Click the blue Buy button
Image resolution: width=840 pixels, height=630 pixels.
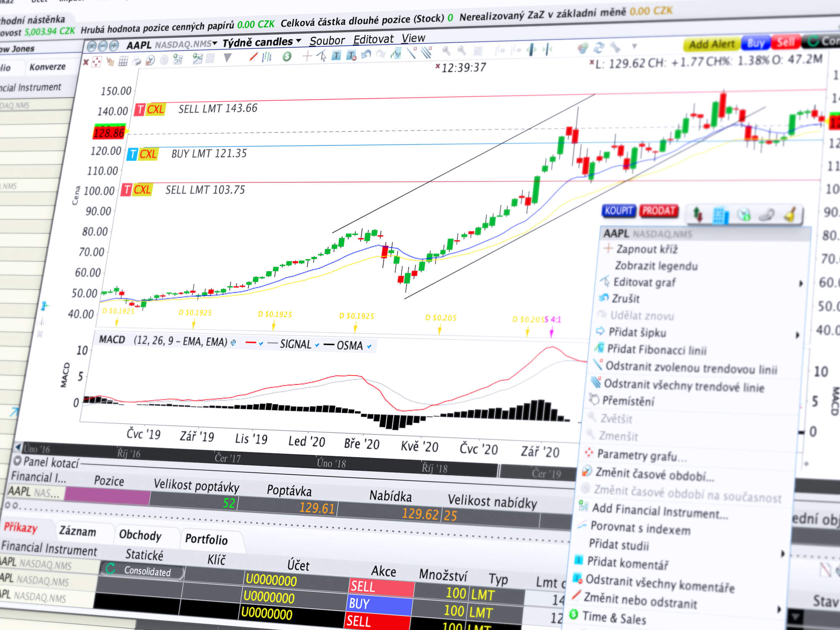pyautogui.click(x=756, y=43)
